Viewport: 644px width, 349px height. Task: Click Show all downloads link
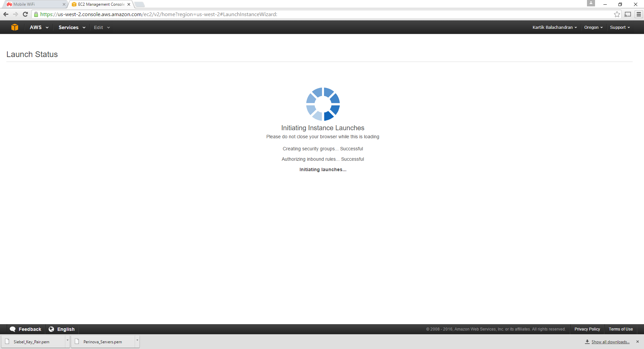[x=610, y=342]
